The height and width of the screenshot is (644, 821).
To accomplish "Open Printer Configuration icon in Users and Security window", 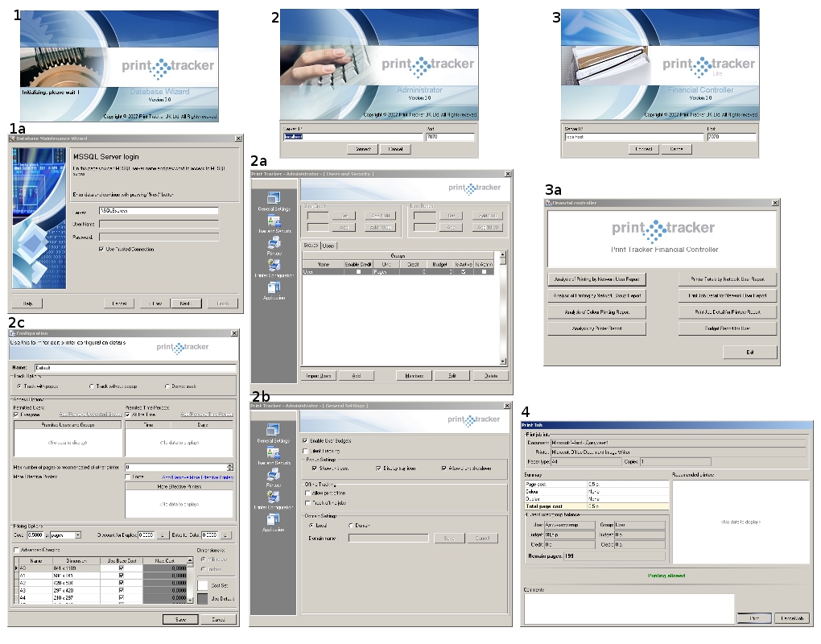I will (x=274, y=265).
